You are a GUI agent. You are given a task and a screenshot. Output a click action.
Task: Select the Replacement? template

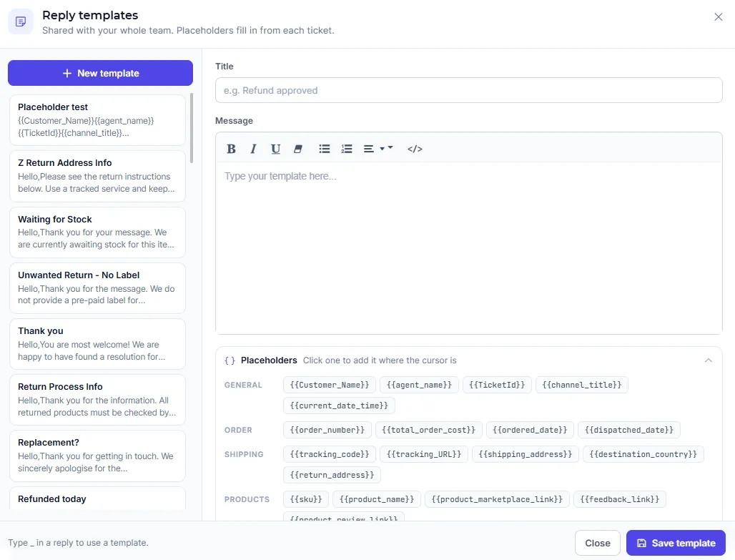[x=97, y=456]
